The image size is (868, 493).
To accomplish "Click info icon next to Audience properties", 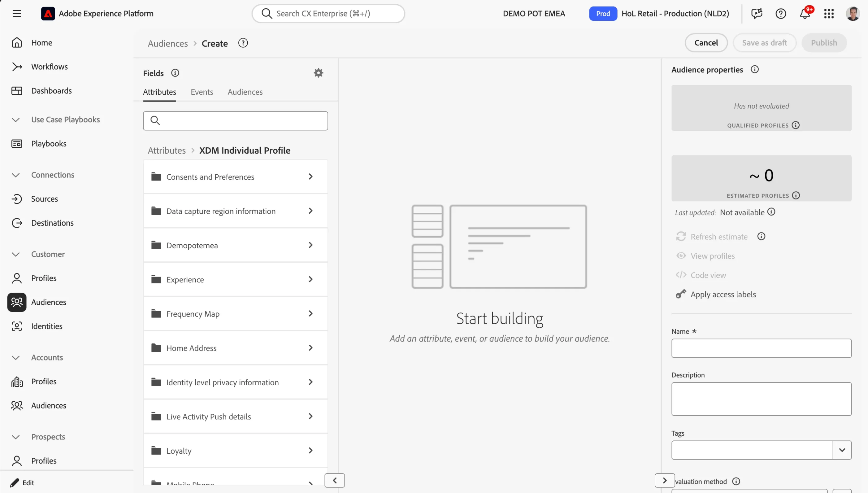I will [x=755, y=69].
